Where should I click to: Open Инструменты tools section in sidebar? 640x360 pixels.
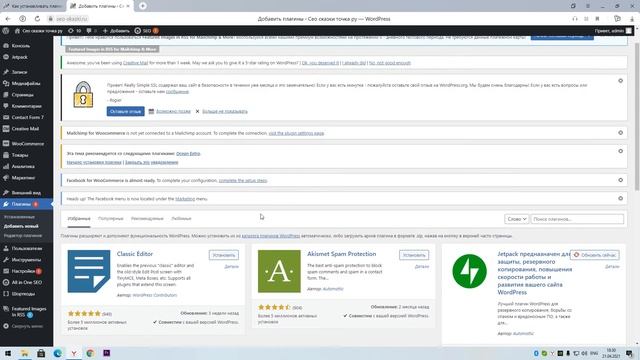[x=26, y=260]
